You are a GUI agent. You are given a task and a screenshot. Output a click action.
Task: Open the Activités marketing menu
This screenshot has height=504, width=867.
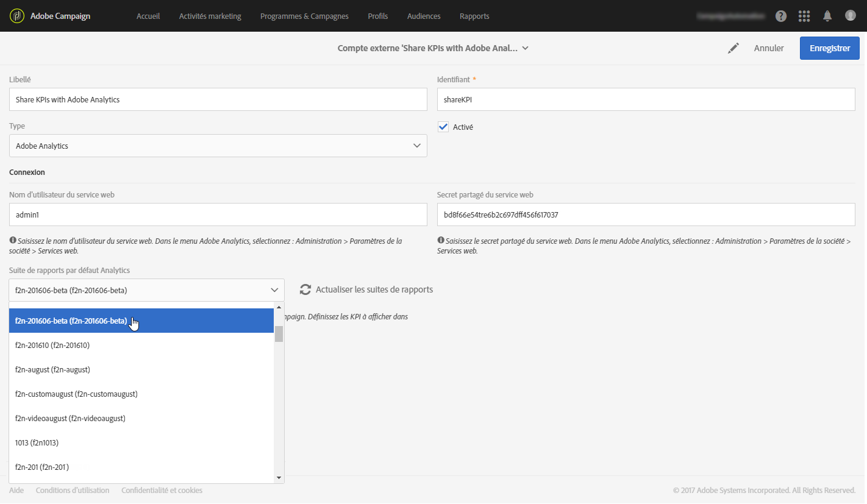210,16
